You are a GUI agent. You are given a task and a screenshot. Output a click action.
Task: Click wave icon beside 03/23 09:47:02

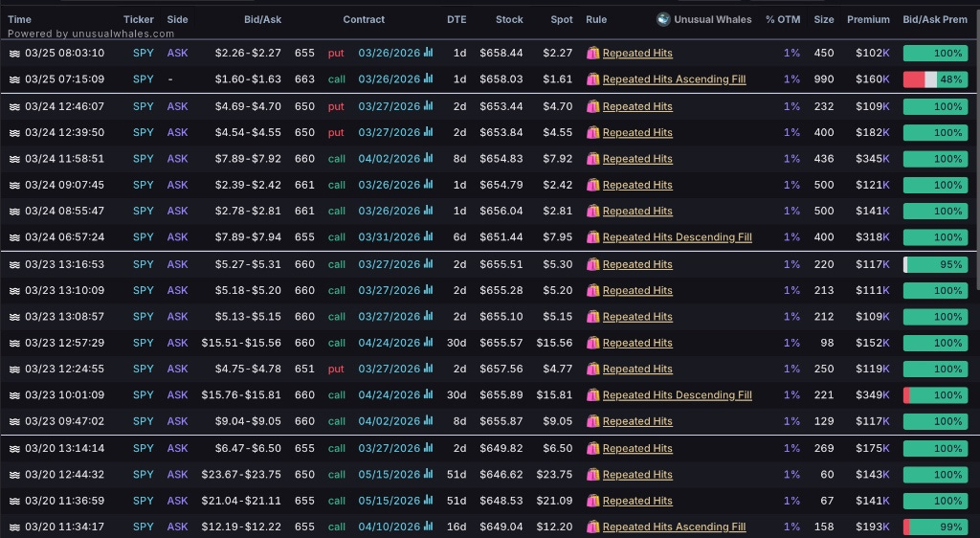(x=14, y=422)
